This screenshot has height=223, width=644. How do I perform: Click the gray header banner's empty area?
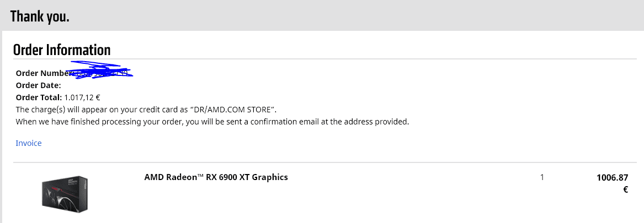click(x=353, y=15)
